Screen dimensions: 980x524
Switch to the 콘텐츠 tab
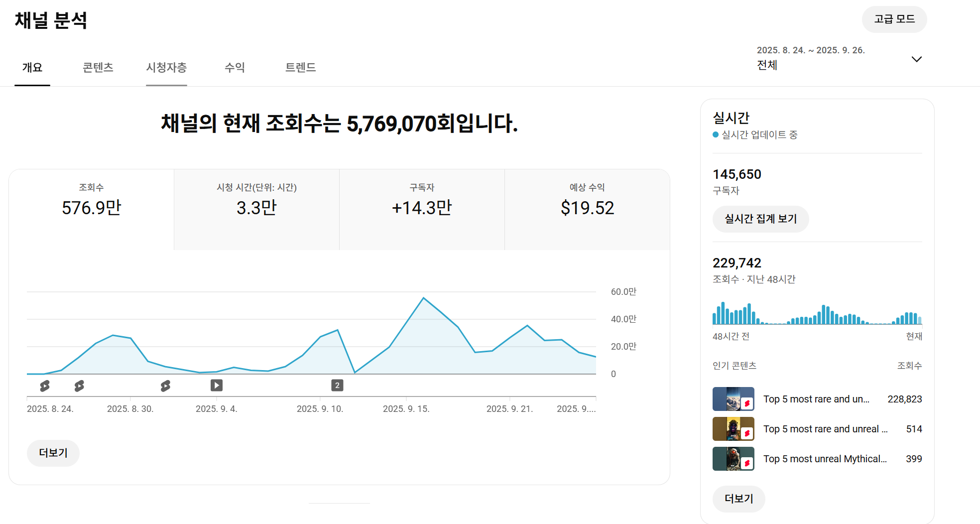tap(98, 68)
